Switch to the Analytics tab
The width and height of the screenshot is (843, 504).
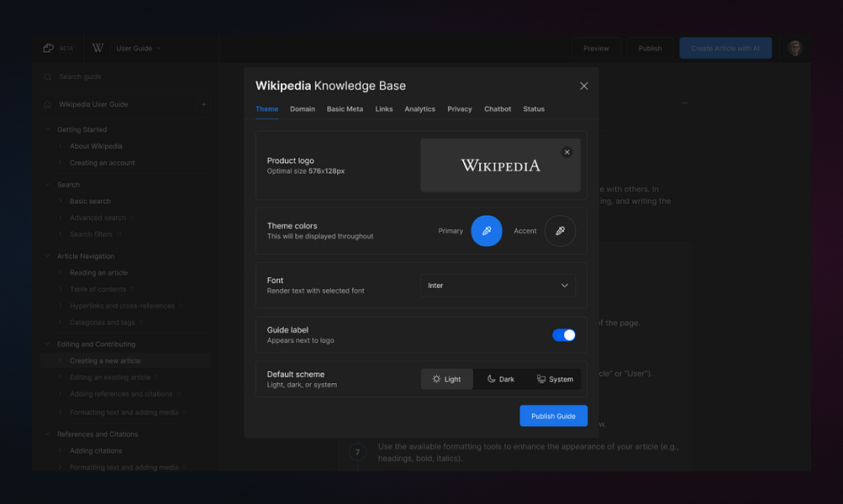(420, 109)
